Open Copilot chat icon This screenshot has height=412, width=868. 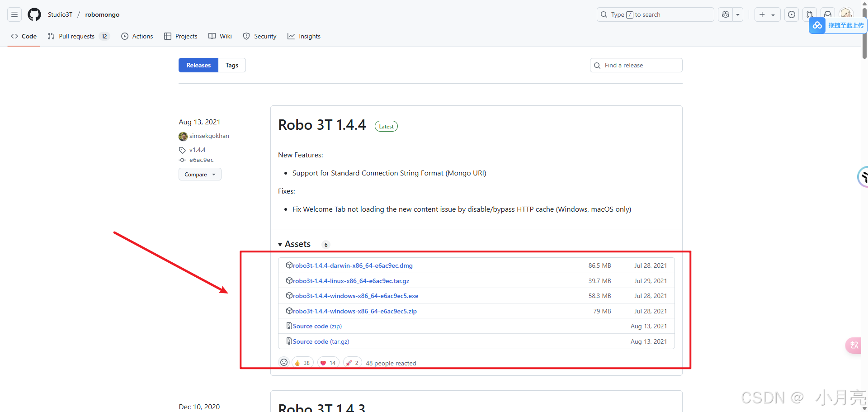[726, 14]
